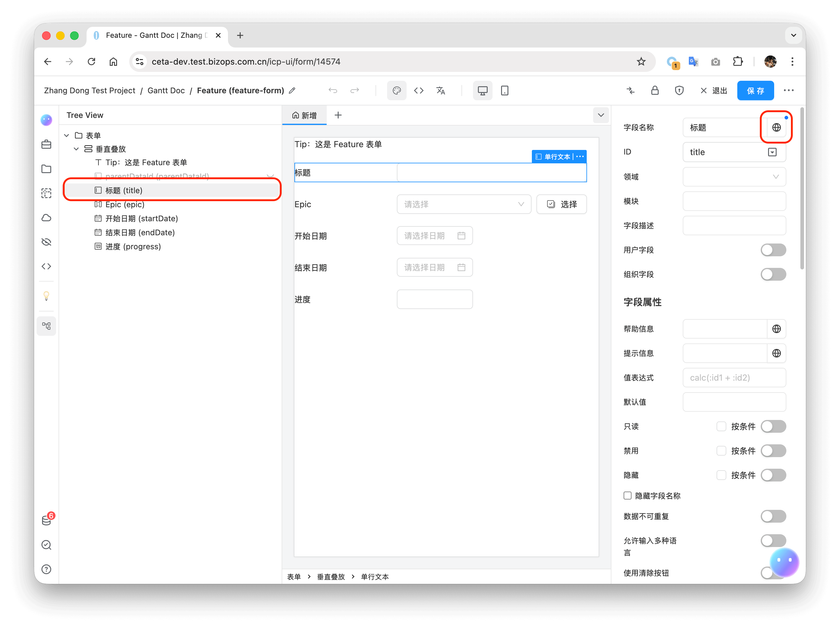
Task: Check 按条件 checkbox for 只读
Action: (x=721, y=426)
